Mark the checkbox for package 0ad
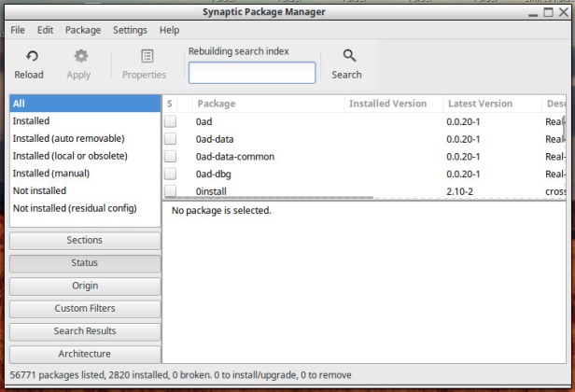The width and height of the screenshot is (575, 392). [x=171, y=121]
